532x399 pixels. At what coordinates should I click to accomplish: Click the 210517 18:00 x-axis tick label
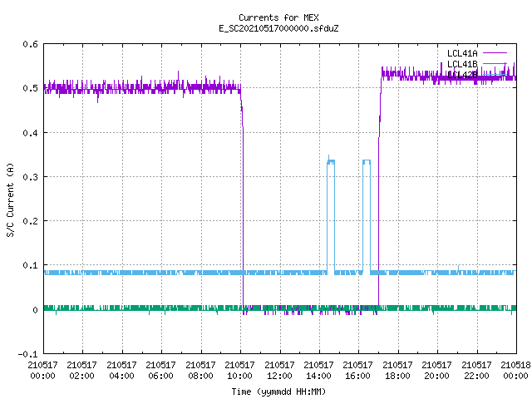coord(397,370)
